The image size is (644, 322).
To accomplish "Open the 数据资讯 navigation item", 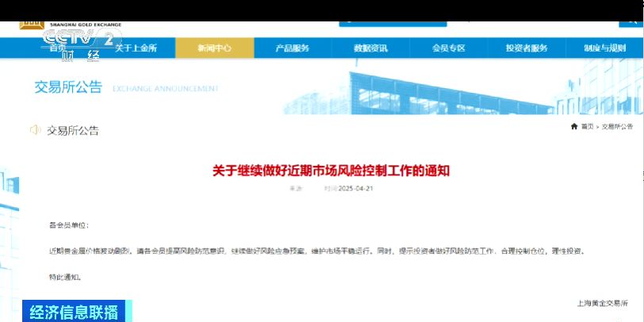I will (370, 48).
